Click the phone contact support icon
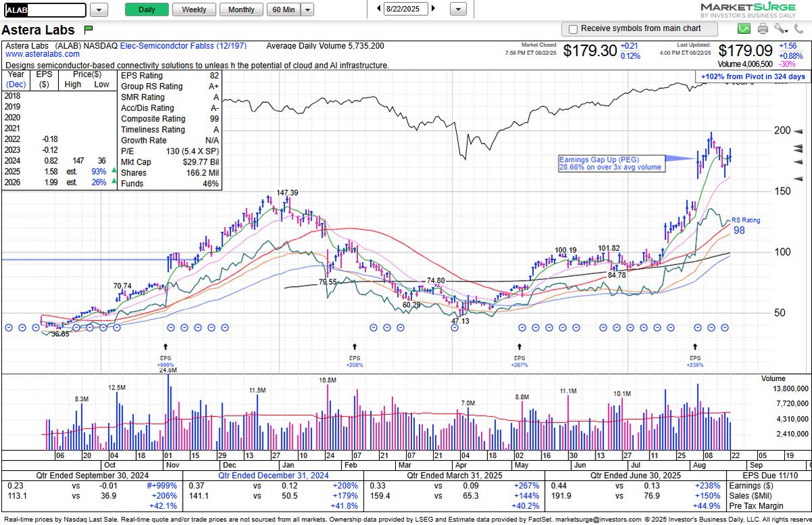The height and width of the screenshot is (525, 812). pyautogui.click(x=798, y=28)
